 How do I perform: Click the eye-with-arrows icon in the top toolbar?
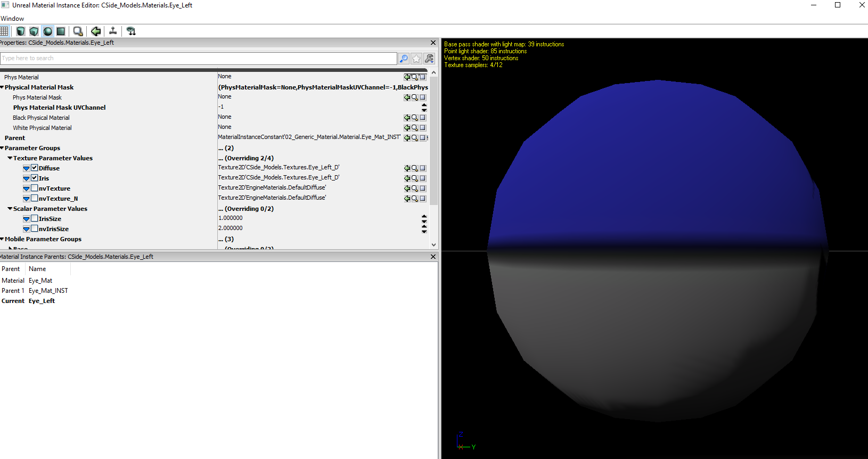(131, 31)
